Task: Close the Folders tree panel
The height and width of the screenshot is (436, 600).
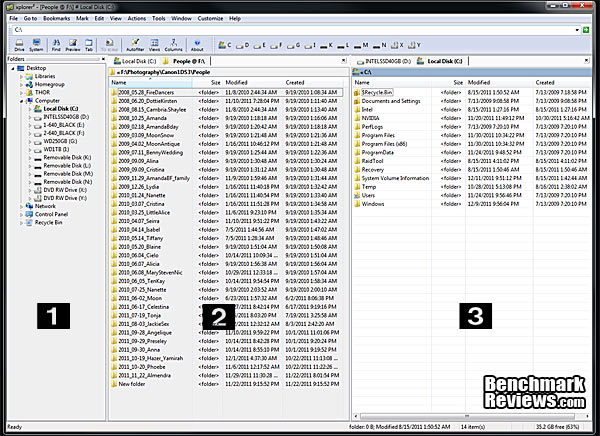Action: pyautogui.click(x=103, y=59)
